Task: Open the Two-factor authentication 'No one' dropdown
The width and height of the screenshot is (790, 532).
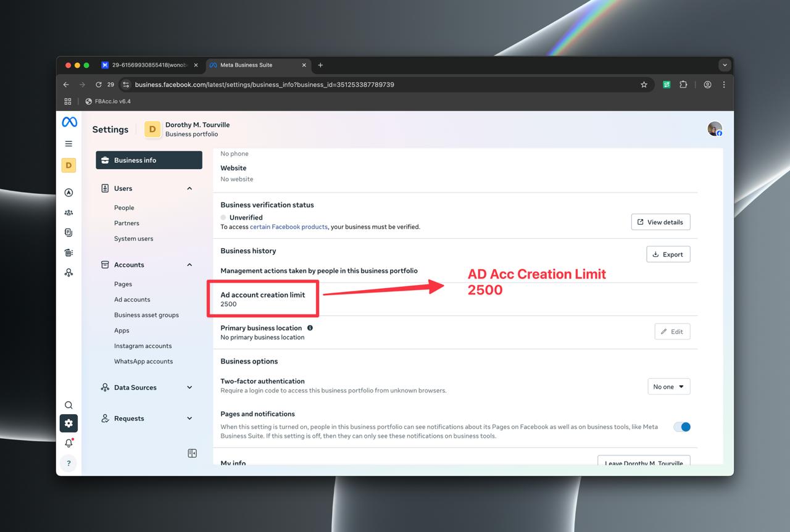Action: pyautogui.click(x=668, y=387)
